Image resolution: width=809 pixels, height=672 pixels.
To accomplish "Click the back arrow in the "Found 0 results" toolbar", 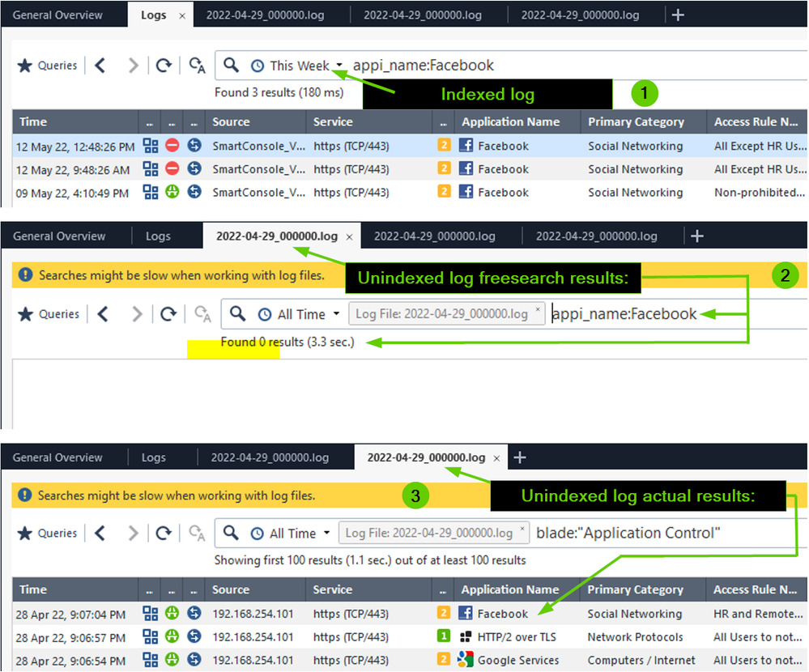I will [x=103, y=314].
